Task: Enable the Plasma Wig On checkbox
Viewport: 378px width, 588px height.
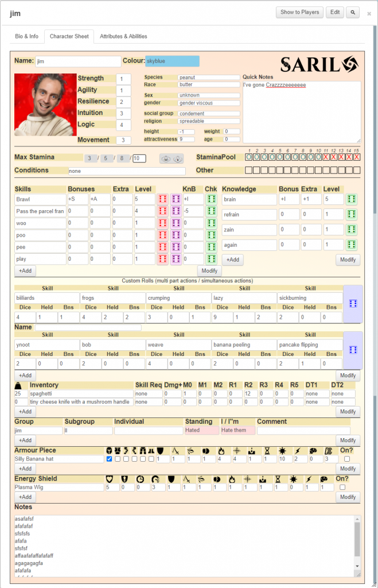Action: click(342, 488)
